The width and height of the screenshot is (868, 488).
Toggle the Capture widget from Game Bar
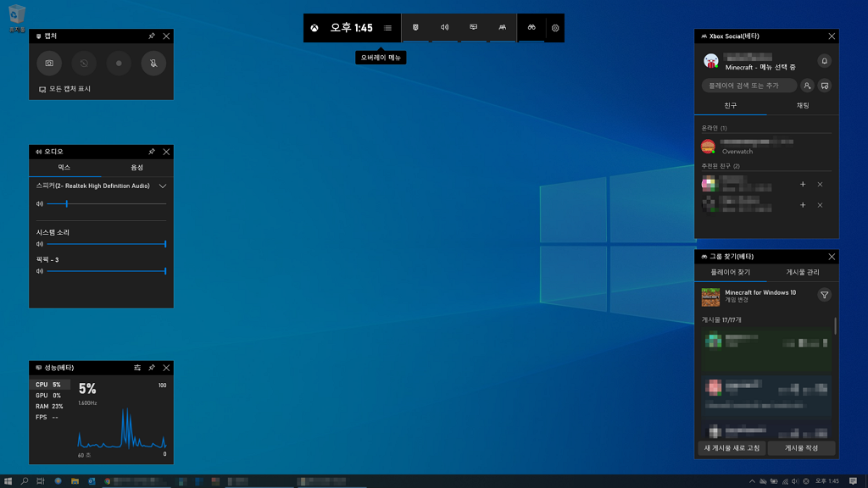tap(415, 28)
